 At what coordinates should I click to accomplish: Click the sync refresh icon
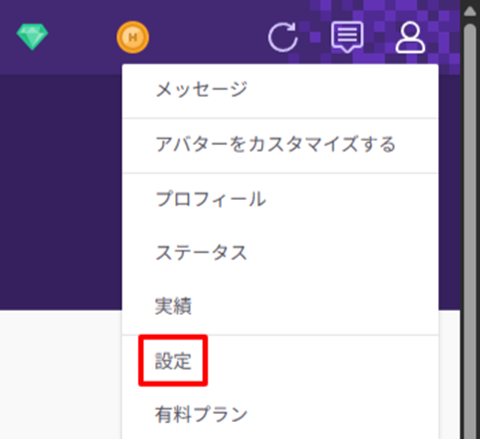tap(283, 37)
